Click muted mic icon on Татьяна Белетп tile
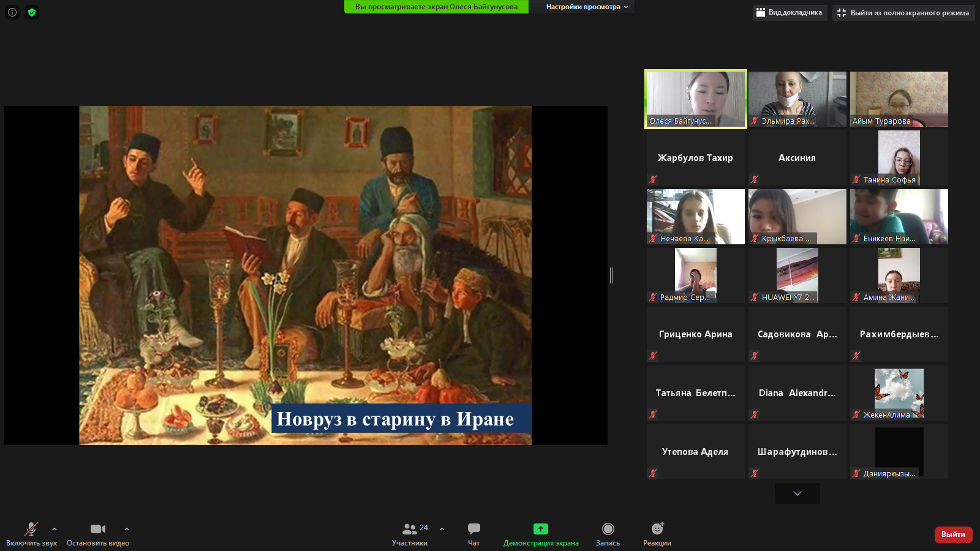 (653, 414)
